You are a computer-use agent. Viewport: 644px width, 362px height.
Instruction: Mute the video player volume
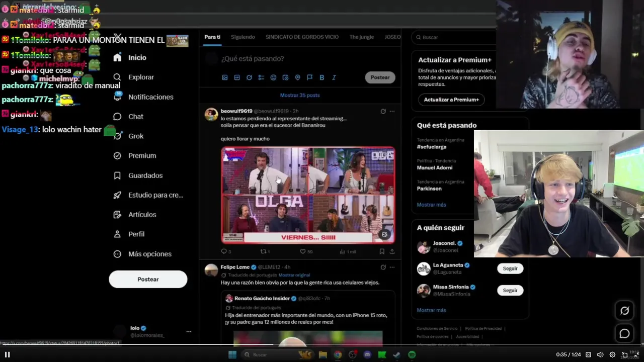pyautogui.click(x=600, y=354)
